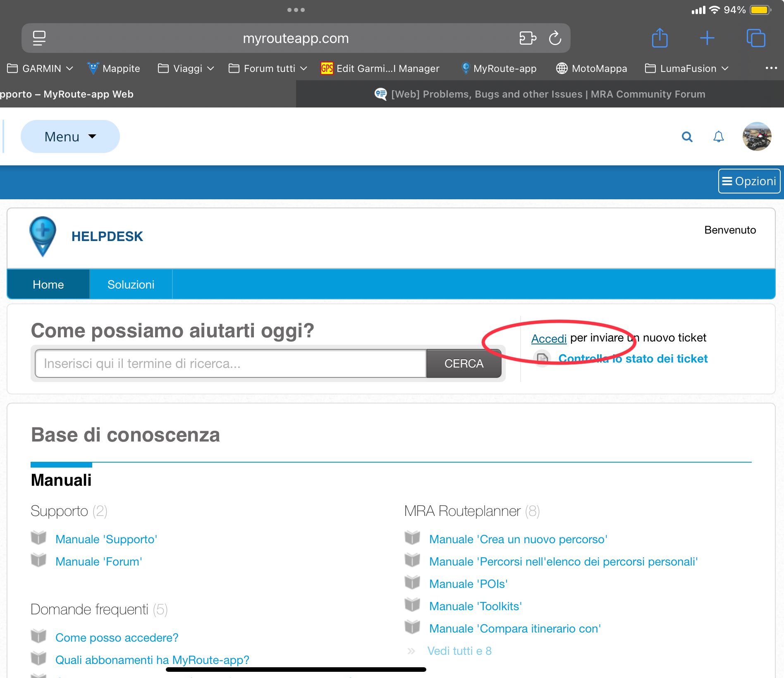
Task: Click the HELPDESK title
Action: [107, 236]
